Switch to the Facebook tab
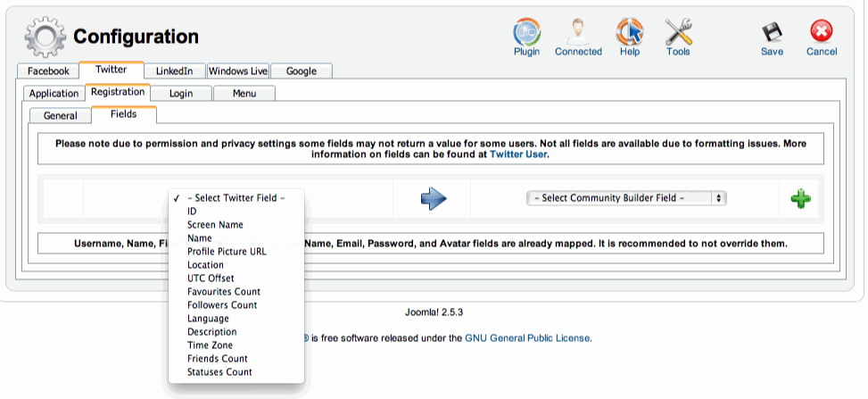The image size is (868, 399). (48, 71)
